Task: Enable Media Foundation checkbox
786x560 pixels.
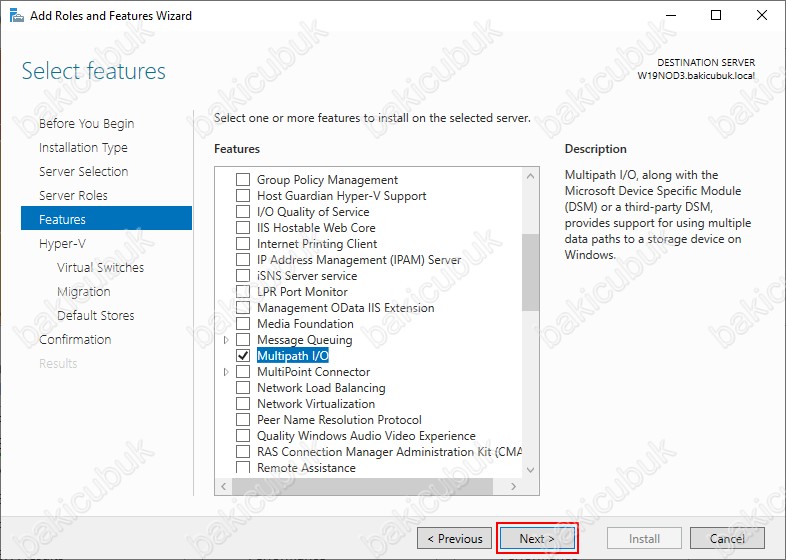Action: coord(243,324)
